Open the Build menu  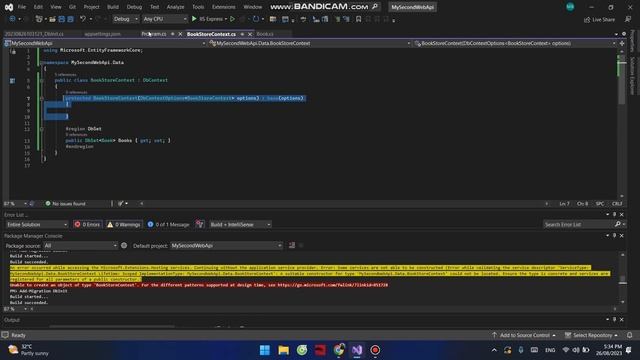(x=113, y=7)
